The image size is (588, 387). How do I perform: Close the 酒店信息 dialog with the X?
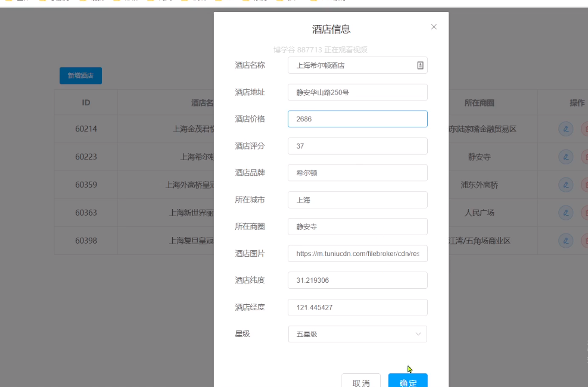point(434,27)
